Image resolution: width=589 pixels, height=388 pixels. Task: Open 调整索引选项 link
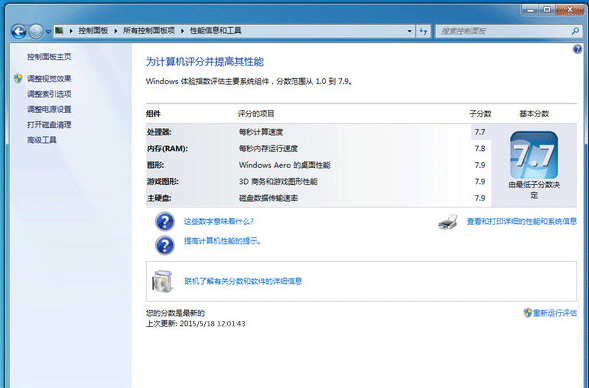point(49,94)
